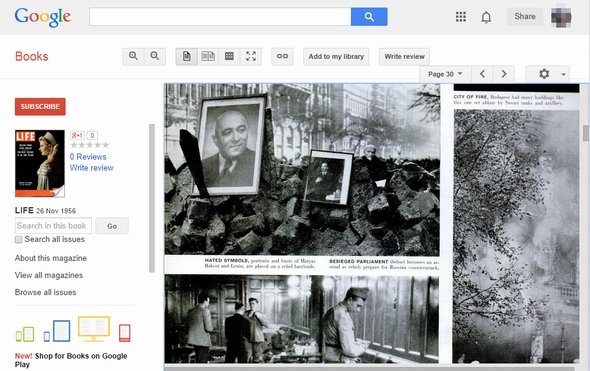Expand the settings gear dropdown arrow
Screen dimensions: 590x371
[563, 74]
